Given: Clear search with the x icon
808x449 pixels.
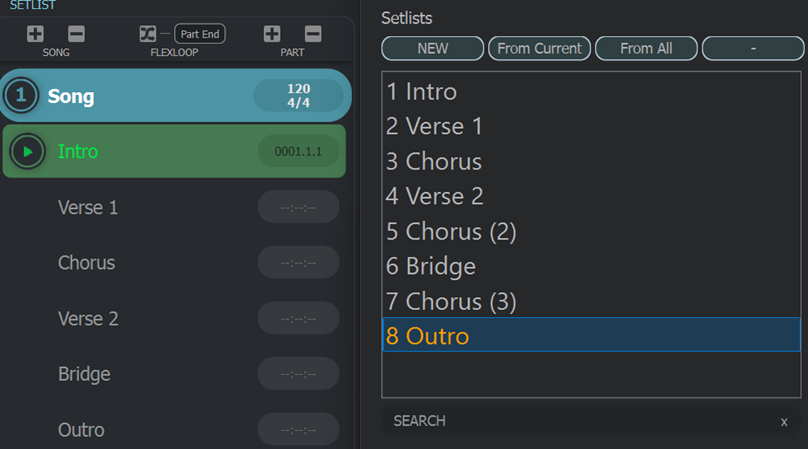Looking at the screenshot, I should (x=784, y=422).
